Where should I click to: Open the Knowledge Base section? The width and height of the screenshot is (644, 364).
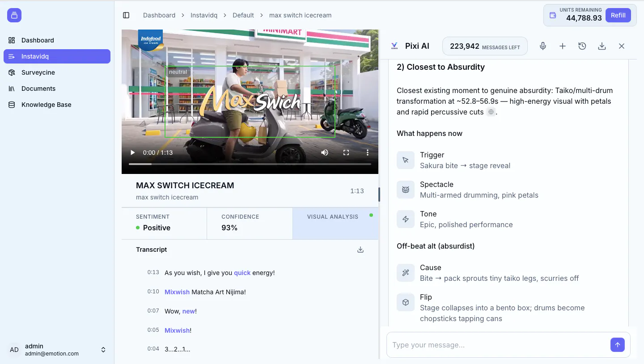click(x=57, y=105)
